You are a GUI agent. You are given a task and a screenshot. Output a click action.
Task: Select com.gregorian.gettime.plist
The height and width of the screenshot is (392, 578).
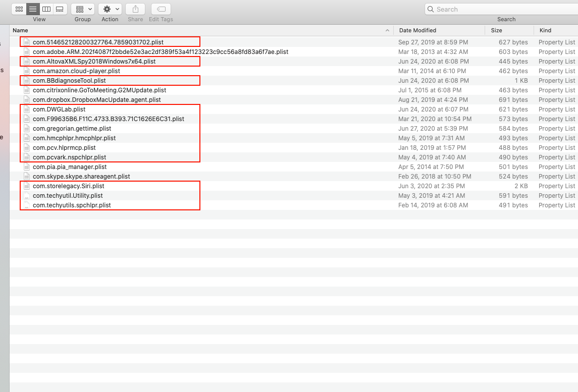click(x=72, y=128)
